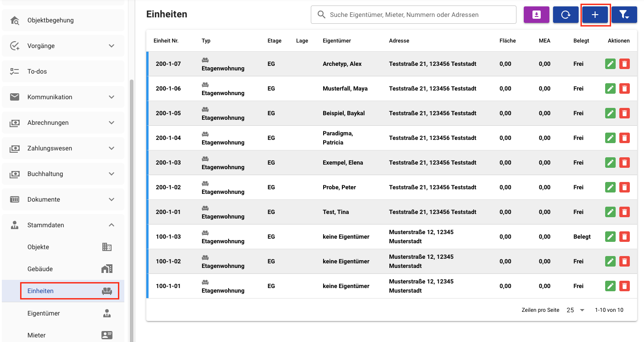
Task: Delete unit 200-1-06 using the trash icon
Action: click(x=624, y=89)
